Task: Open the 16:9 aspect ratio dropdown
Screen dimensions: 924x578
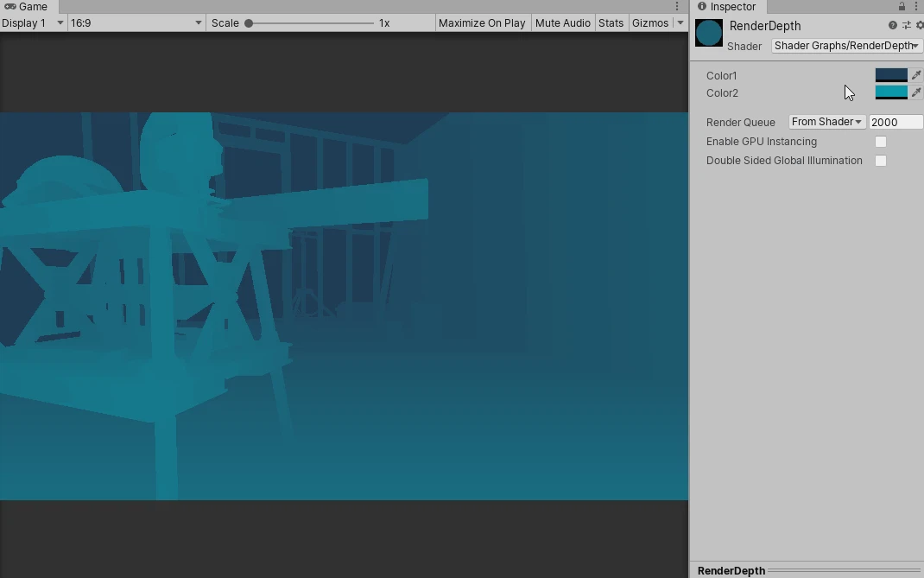Action: click(136, 23)
